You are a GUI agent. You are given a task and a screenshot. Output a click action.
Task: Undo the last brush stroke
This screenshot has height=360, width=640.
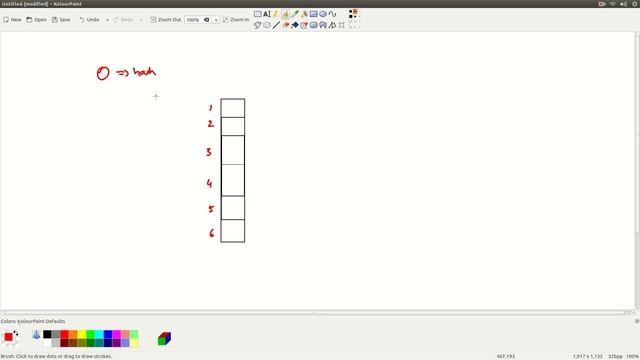point(89,20)
